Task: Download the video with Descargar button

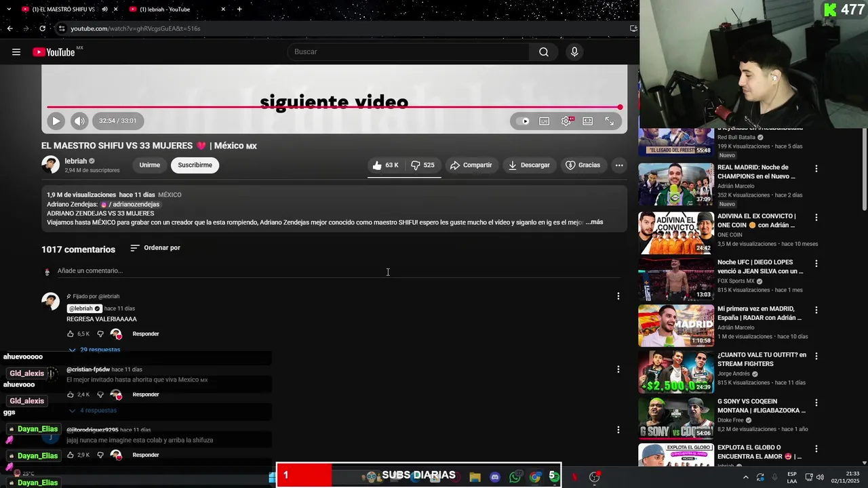Action: click(529, 165)
